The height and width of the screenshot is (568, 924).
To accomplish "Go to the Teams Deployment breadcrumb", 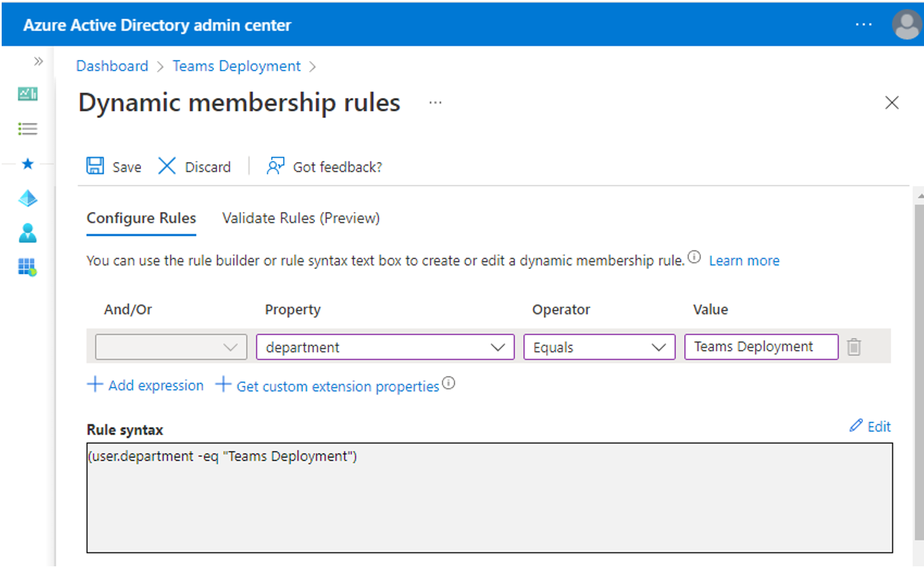I will (x=236, y=66).
